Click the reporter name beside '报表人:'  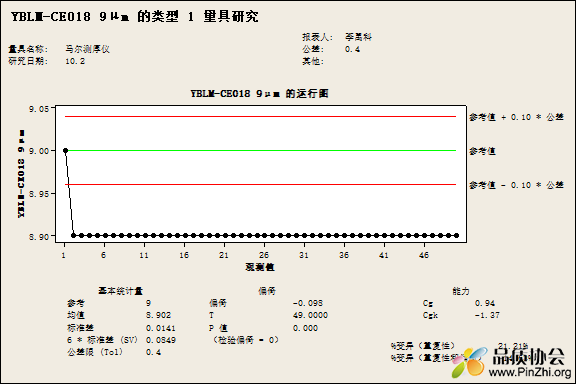[358, 37]
